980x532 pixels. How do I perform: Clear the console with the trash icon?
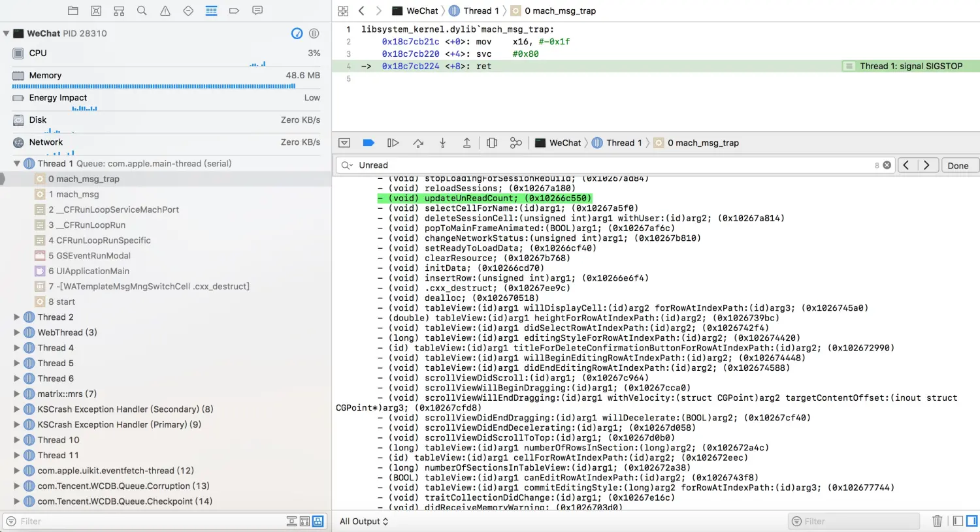click(937, 521)
